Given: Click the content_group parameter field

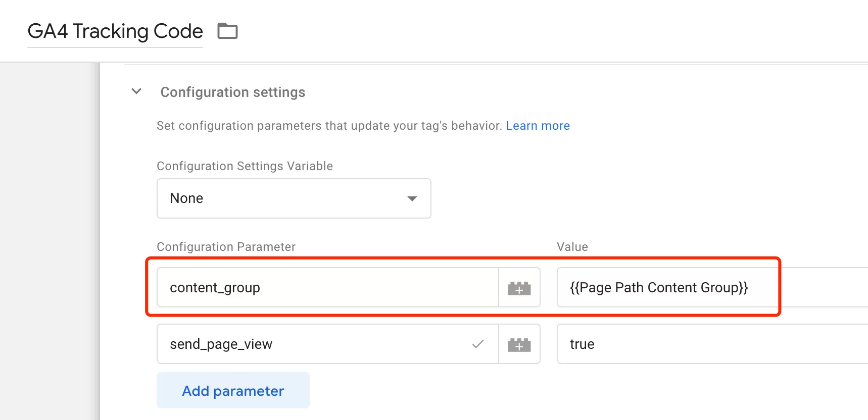Looking at the screenshot, I should 328,287.
